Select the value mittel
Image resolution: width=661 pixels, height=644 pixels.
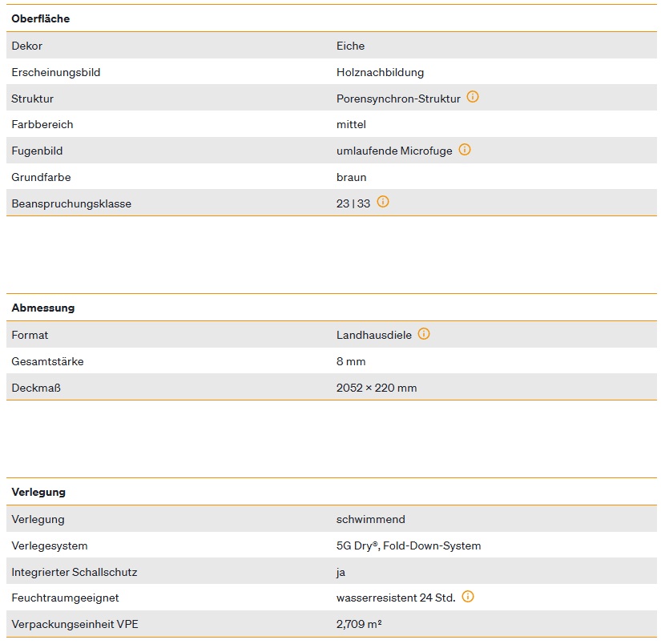[x=351, y=125]
